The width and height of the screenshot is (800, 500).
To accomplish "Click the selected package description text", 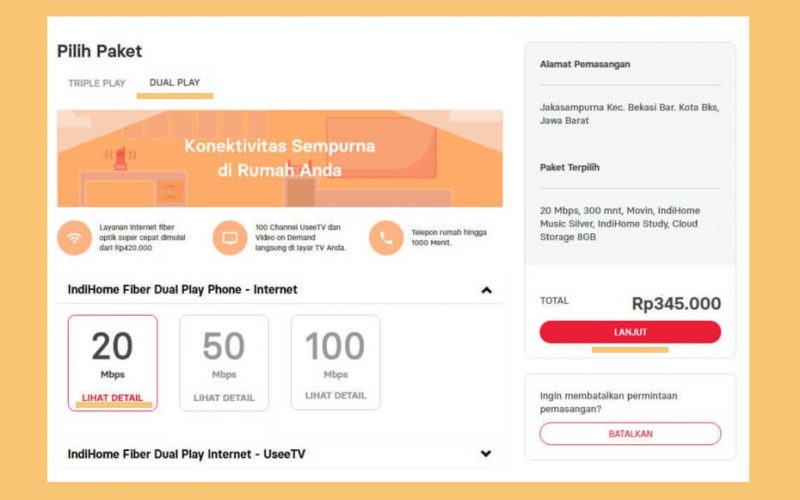I will point(620,223).
